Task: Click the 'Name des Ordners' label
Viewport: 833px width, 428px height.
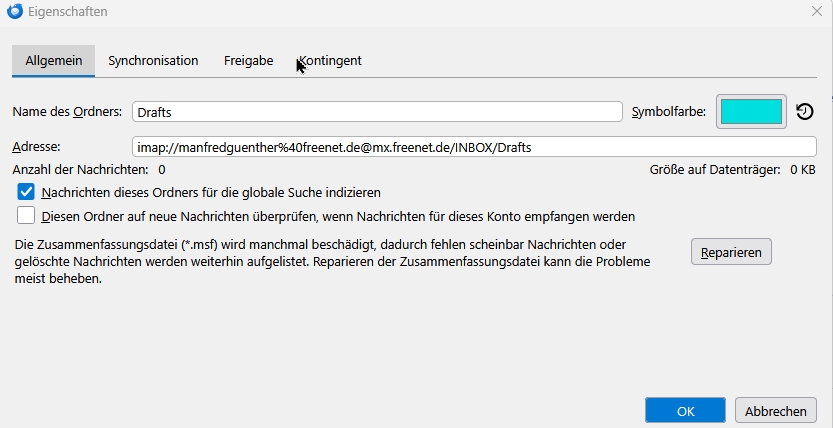Action: 67,111
